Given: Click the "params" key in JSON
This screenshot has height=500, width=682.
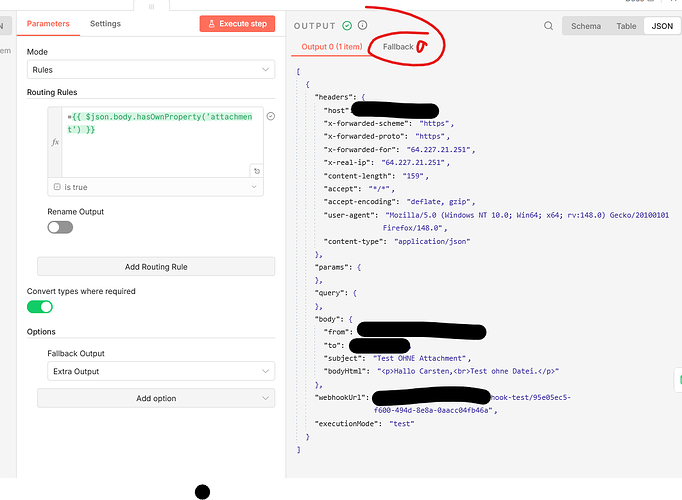Looking at the screenshot, I should pyautogui.click(x=331, y=267).
